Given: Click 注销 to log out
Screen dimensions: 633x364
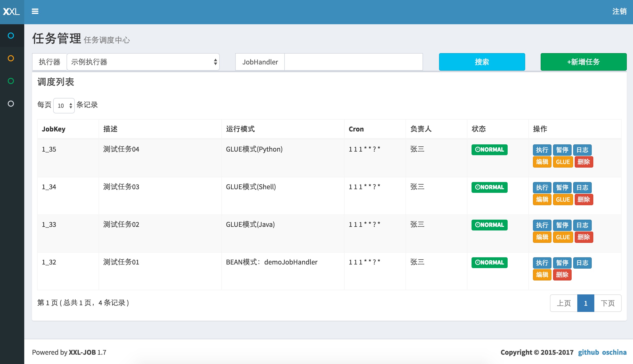Looking at the screenshot, I should 619,11.
